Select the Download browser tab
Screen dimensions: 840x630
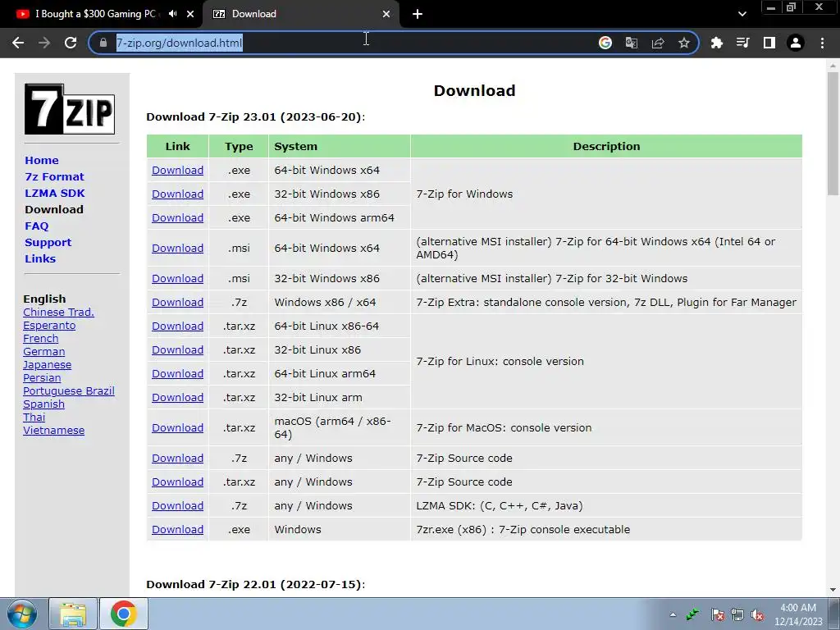pos(300,14)
